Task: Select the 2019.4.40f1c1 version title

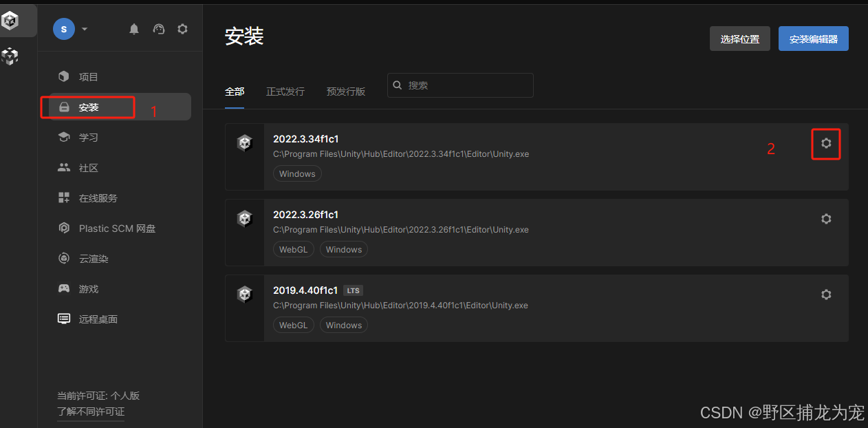Action: coord(305,290)
